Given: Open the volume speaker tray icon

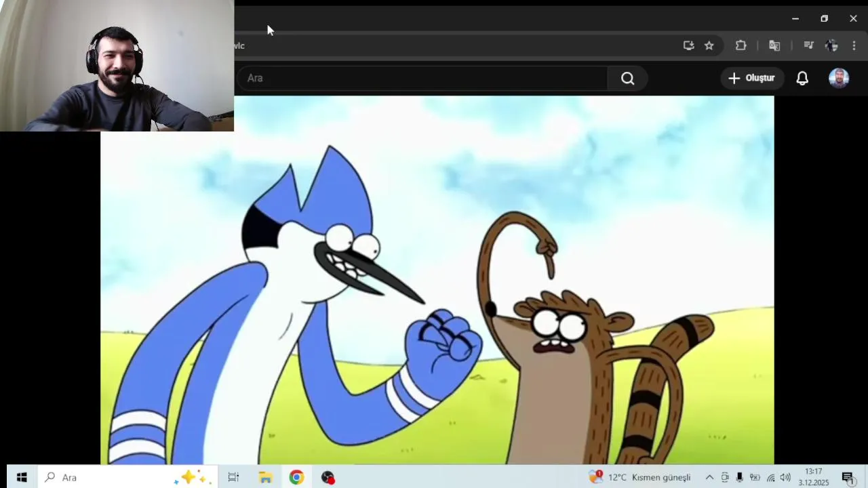Looking at the screenshot, I should pyautogui.click(x=785, y=477).
